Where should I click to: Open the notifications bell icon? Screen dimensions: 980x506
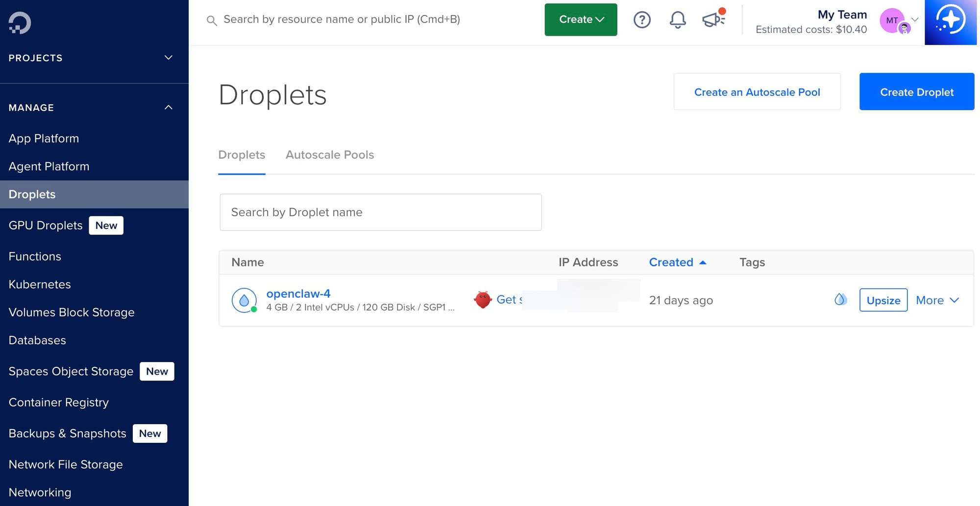[x=678, y=20]
